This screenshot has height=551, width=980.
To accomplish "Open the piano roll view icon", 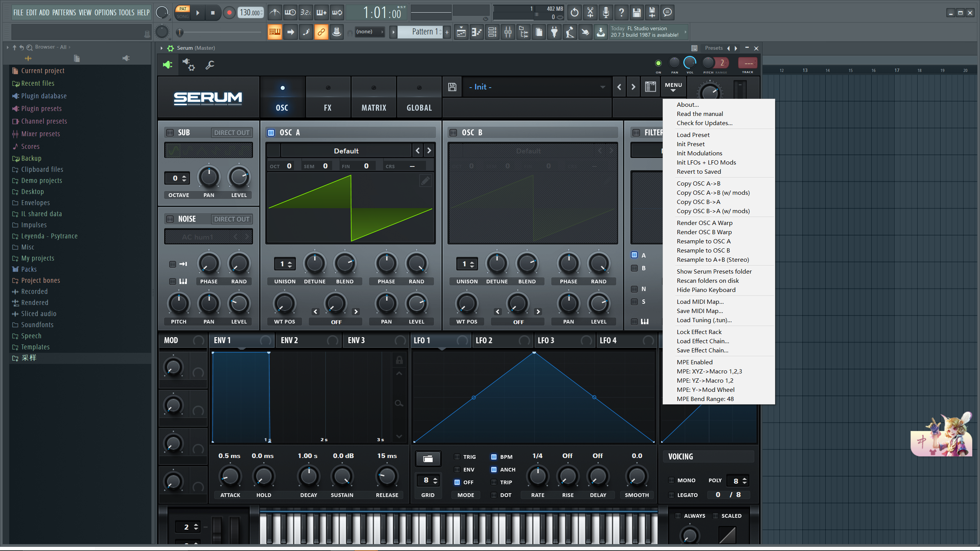I will (477, 33).
